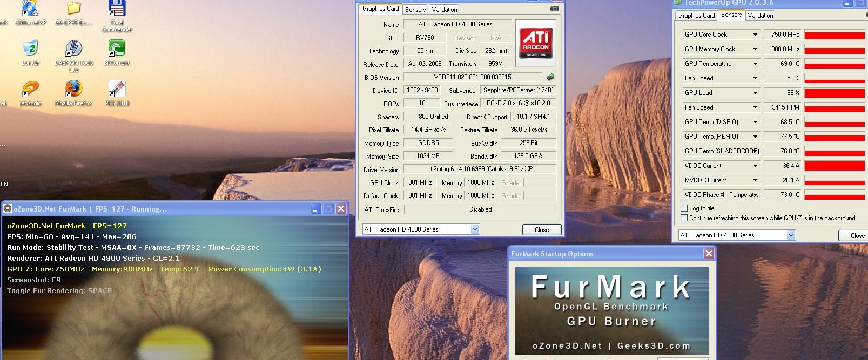Click the GPU Load red graph bar

(x=835, y=93)
